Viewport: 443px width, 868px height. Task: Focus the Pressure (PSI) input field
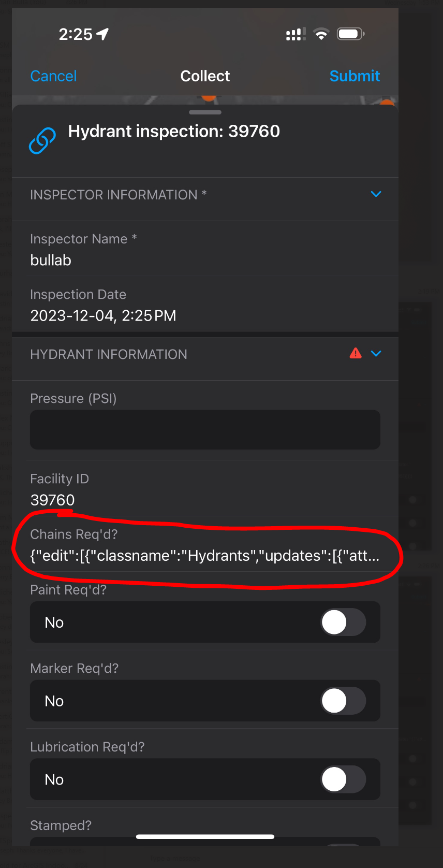(205, 430)
